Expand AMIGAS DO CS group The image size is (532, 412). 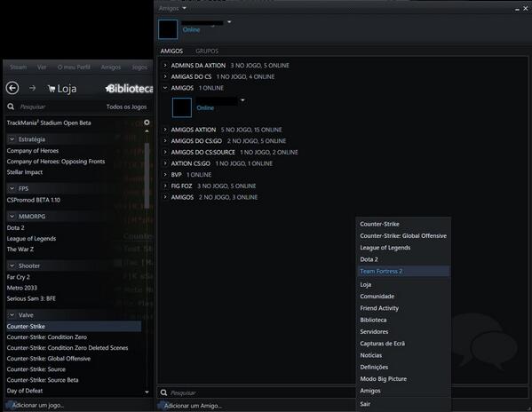coord(165,76)
